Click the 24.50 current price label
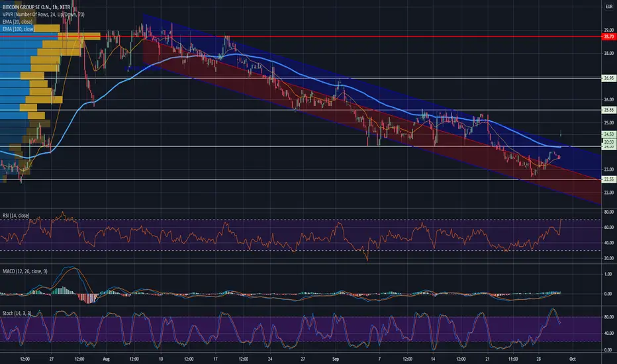The image size is (617, 364). click(609, 134)
